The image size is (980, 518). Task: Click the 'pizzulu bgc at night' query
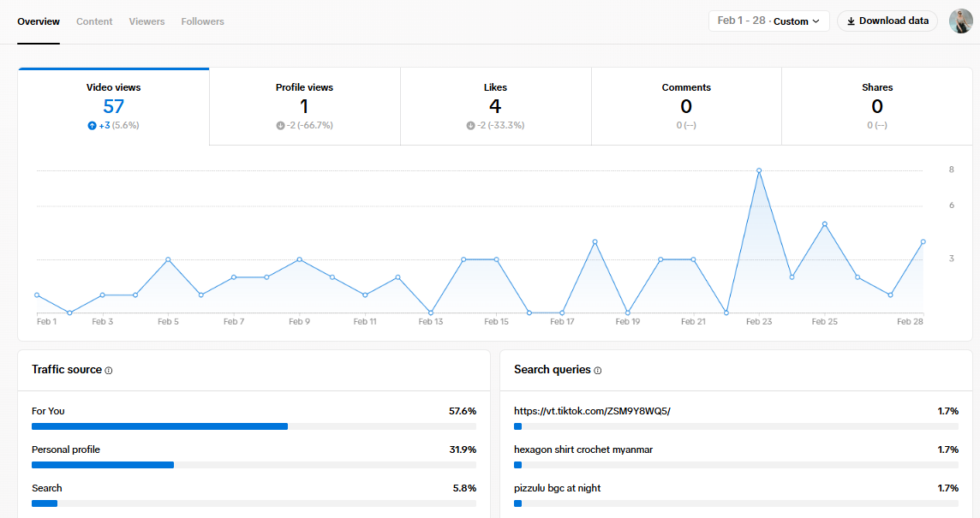click(557, 488)
